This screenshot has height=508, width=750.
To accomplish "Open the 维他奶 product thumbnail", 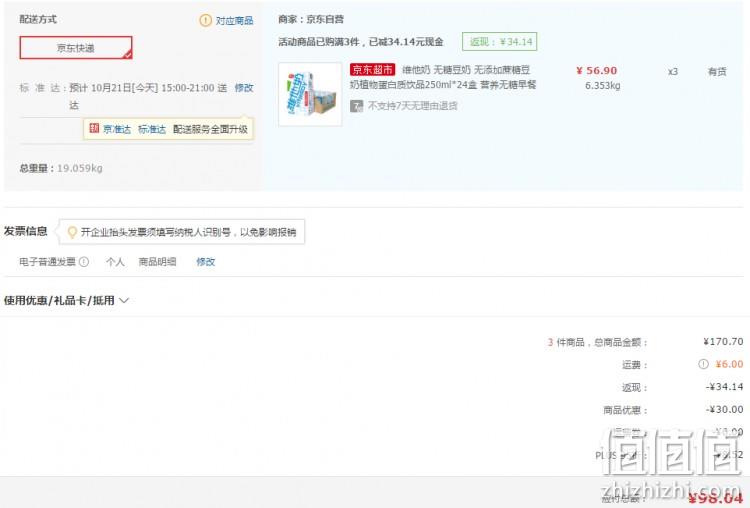I will (310, 94).
